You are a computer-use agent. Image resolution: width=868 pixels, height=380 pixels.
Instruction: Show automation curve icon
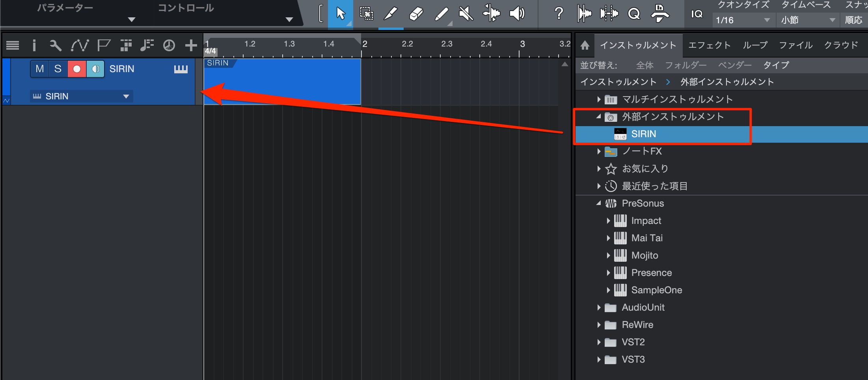click(80, 45)
